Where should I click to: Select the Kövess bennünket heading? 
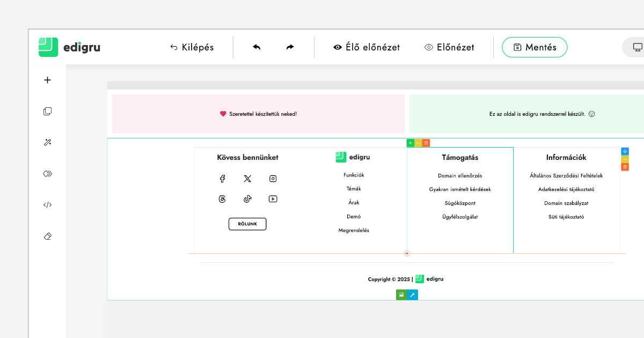(247, 157)
